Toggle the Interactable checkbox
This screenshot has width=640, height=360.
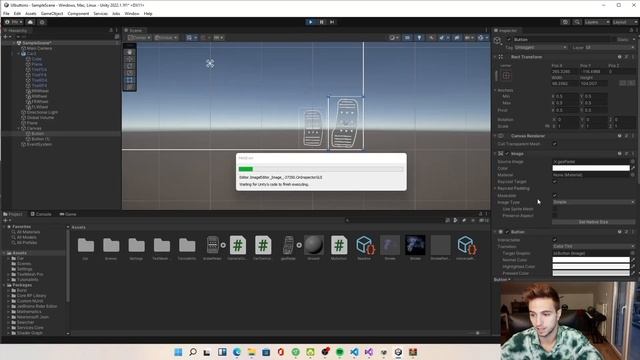(555, 240)
